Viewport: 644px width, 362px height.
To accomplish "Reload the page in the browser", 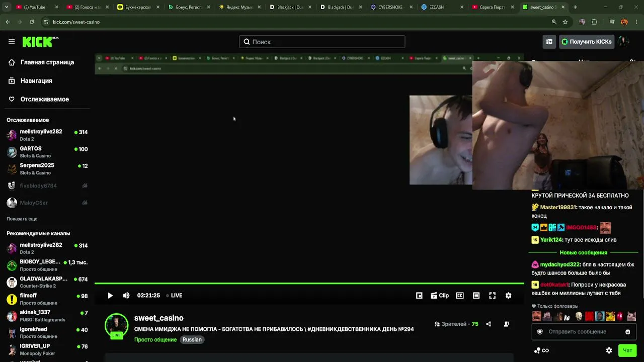I will 32,22.
